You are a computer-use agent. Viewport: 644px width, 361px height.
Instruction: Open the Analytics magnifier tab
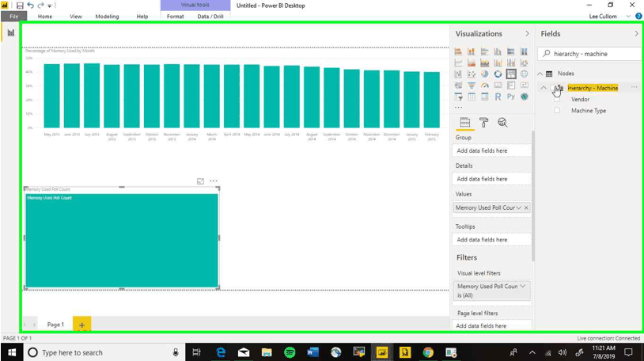point(502,123)
